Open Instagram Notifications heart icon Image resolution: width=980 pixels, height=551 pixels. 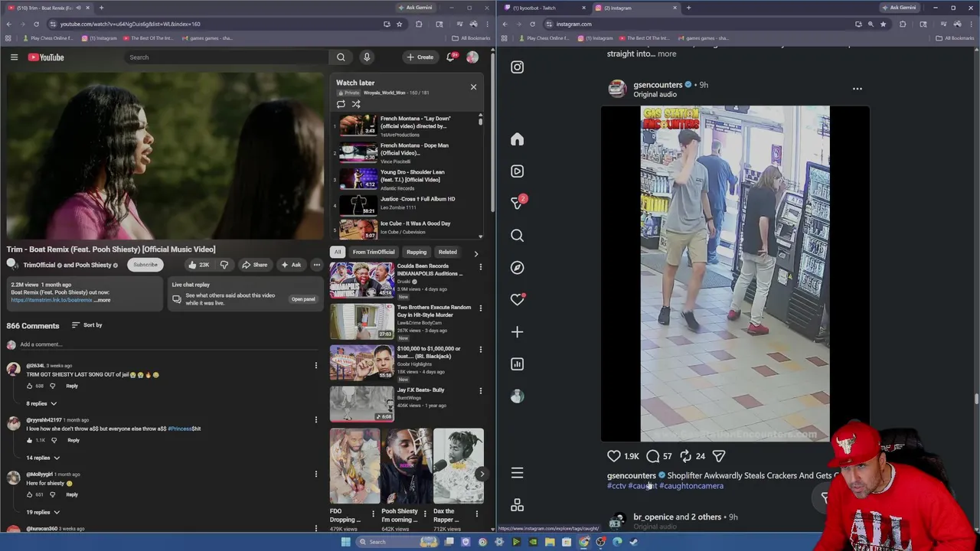[518, 300]
